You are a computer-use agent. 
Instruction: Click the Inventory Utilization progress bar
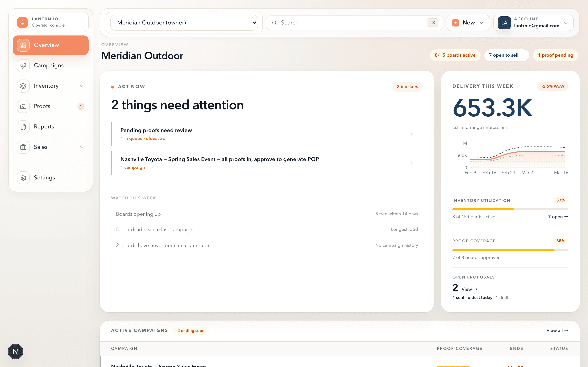510,209
